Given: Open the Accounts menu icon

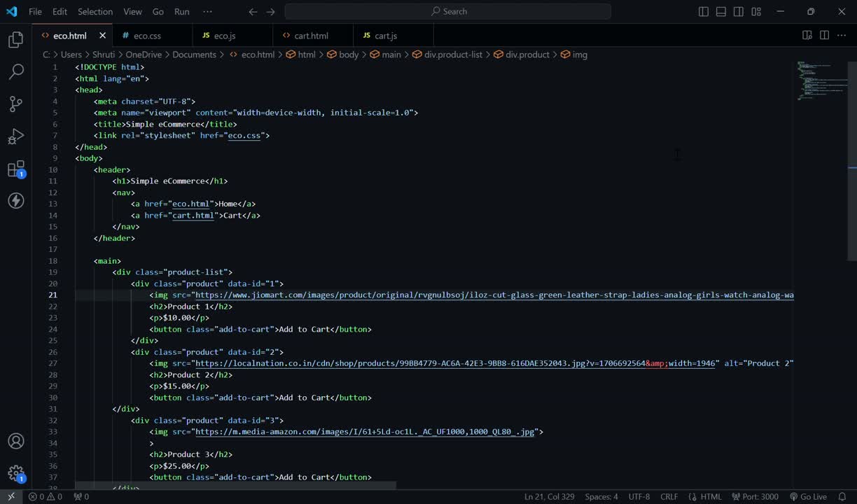Looking at the screenshot, I should tap(15, 441).
